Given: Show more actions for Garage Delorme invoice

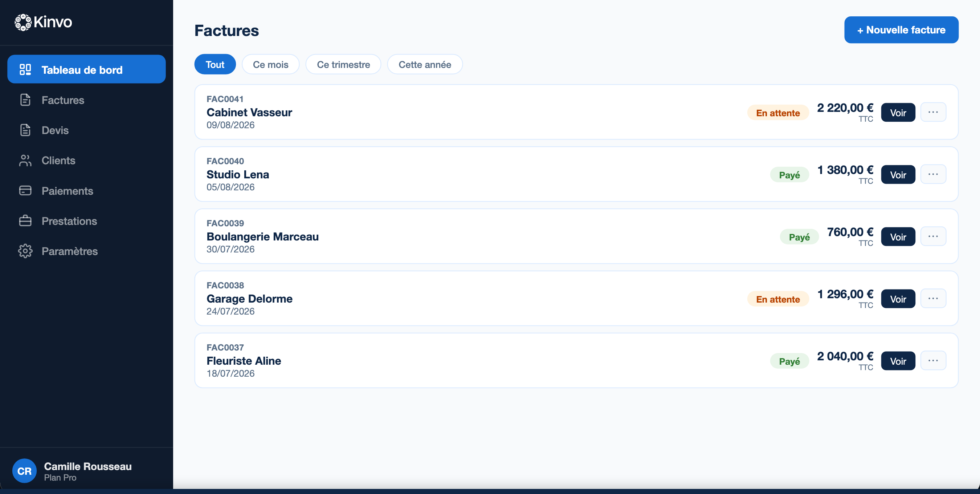Looking at the screenshot, I should pyautogui.click(x=933, y=299).
